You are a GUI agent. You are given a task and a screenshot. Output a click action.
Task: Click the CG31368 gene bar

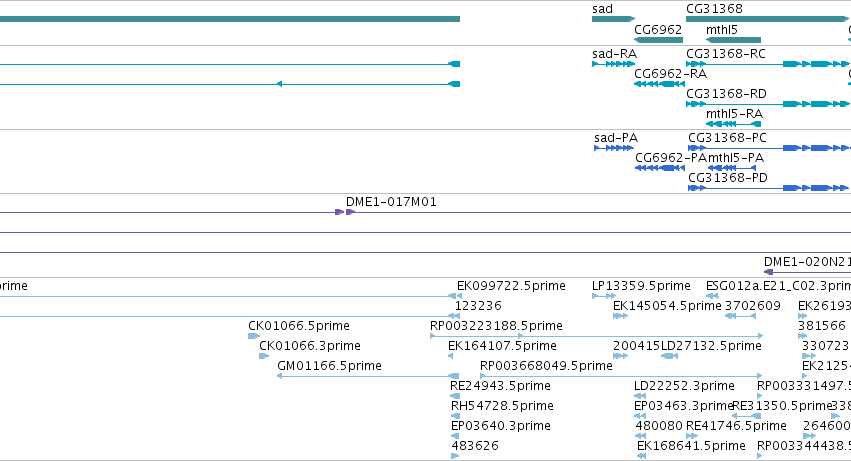(767, 19)
